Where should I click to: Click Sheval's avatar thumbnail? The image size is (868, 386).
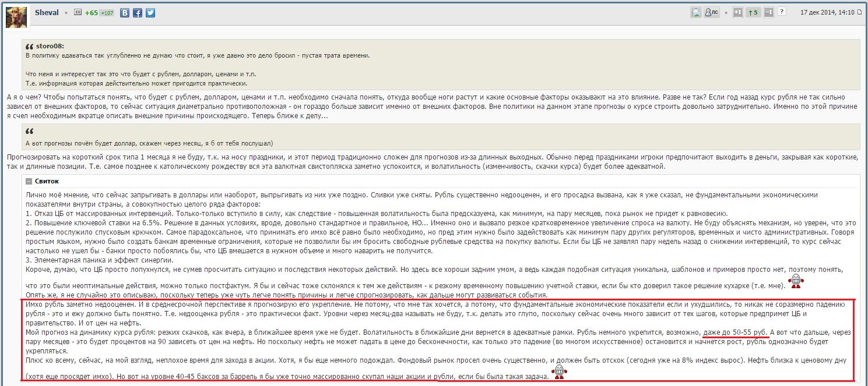(x=16, y=18)
